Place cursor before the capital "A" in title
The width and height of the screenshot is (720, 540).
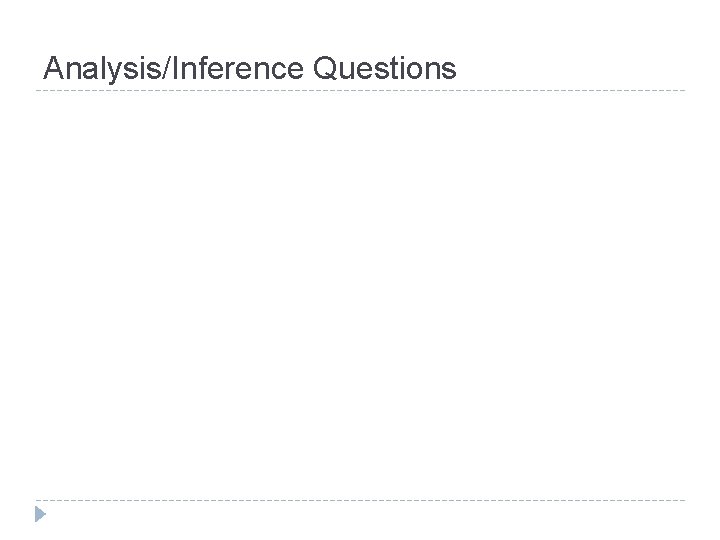coord(45,69)
